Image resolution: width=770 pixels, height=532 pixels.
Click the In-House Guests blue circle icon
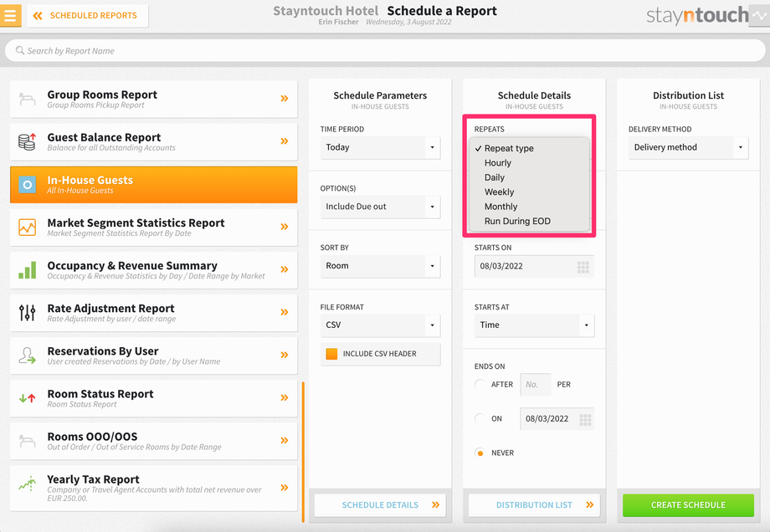click(x=27, y=185)
